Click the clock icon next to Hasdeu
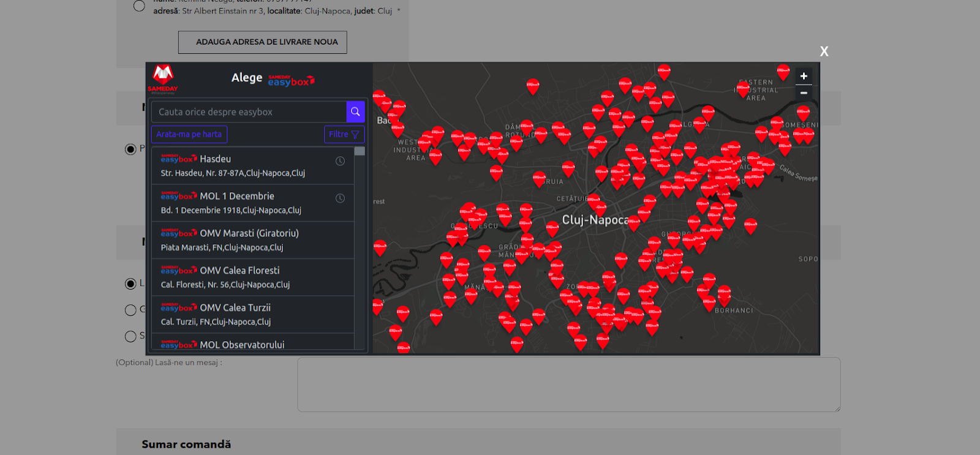The height and width of the screenshot is (455, 980). point(340,161)
